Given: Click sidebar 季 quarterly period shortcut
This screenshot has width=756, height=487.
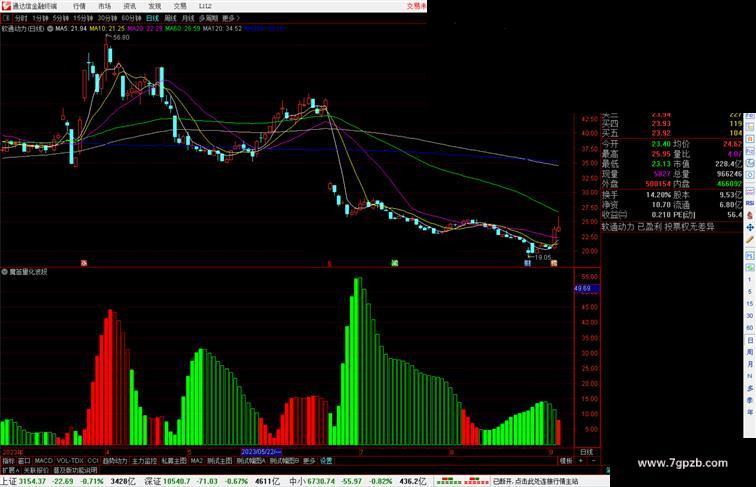Looking at the screenshot, I should (x=750, y=400).
